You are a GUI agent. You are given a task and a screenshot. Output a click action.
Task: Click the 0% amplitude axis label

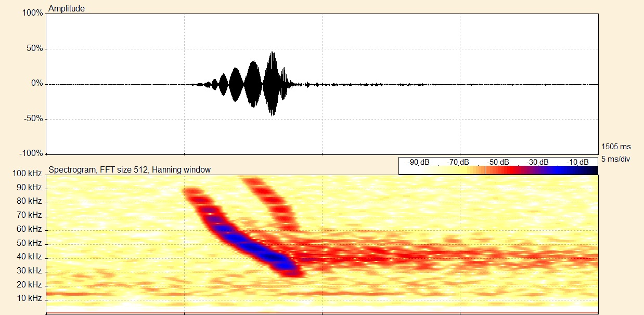coord(36,83)
